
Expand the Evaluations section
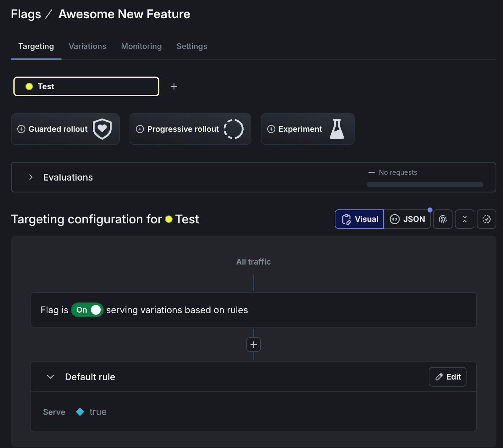(x=31, y=177)
